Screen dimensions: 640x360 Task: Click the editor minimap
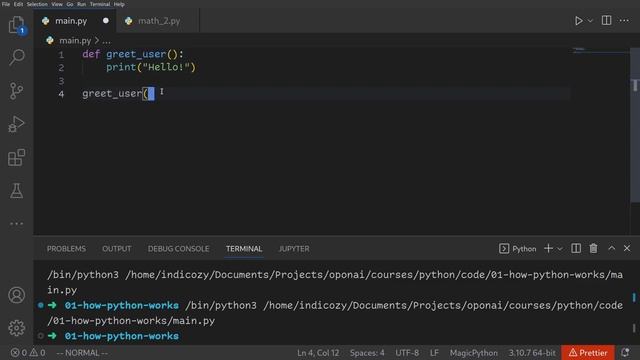(600, 51)
